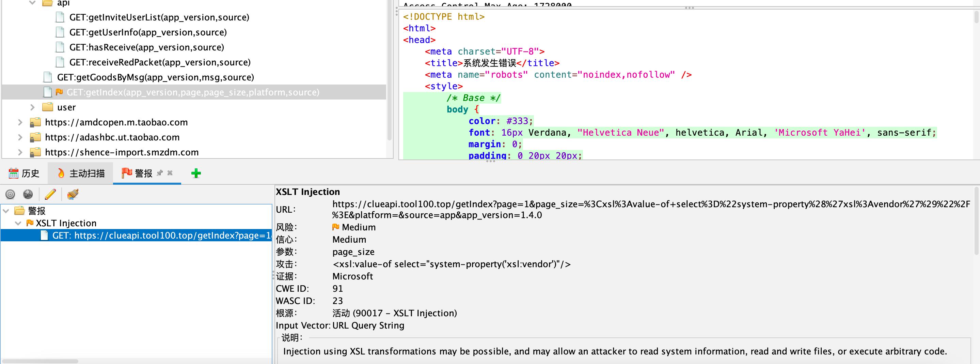The image size is (980, 364).
Task: Click the Medium risk flag icon in alert details
Action: click(336, 227)
